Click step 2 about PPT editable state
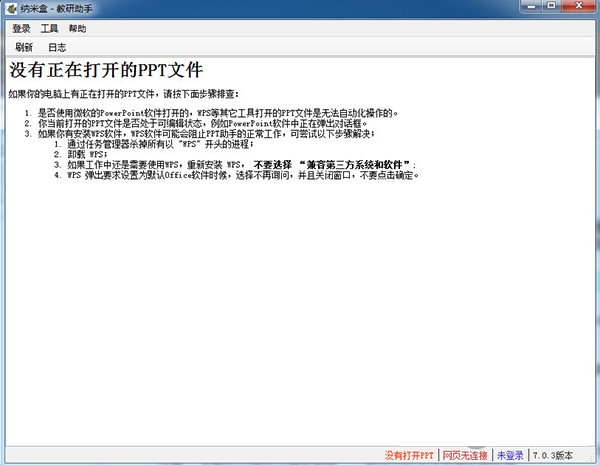600x465 pixels. (202, 123)
